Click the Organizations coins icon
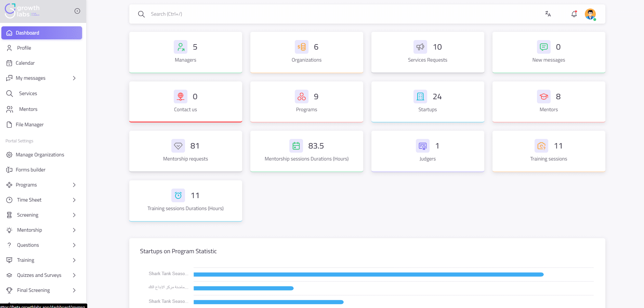 (301, 47)
